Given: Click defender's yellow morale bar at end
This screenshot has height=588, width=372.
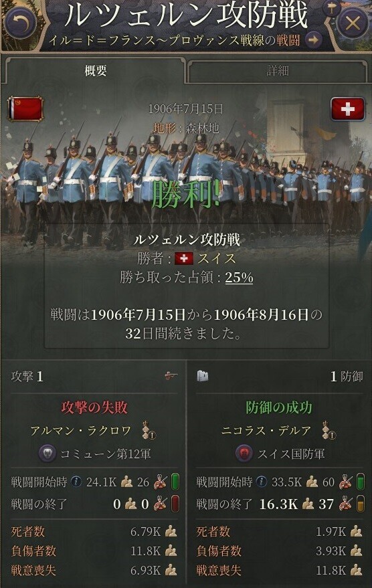Looking at the screenshot, I should pos(360,503).
